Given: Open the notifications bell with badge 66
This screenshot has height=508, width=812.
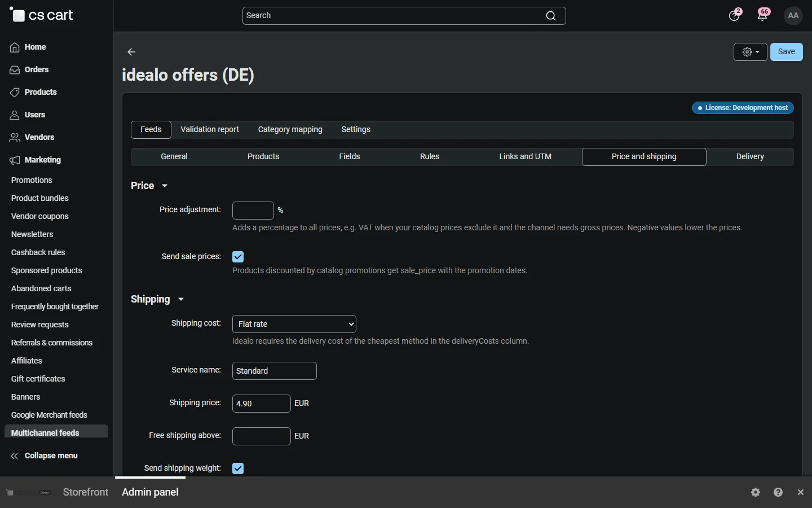Looking at the screenshot, I should click(x=764, y=15).
